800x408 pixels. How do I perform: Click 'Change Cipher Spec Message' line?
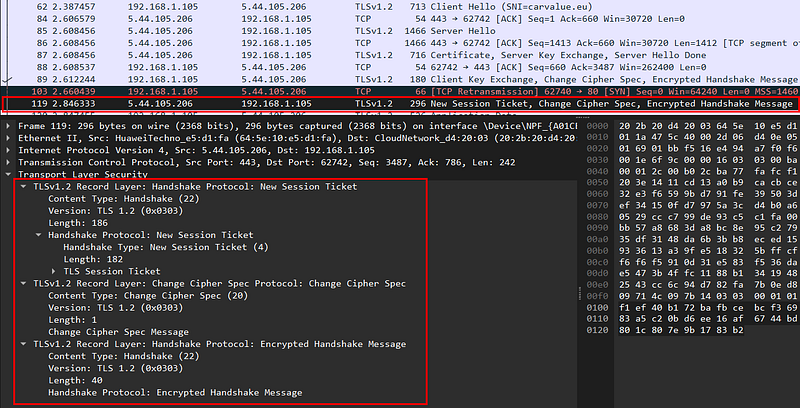[x=118, y=332]
